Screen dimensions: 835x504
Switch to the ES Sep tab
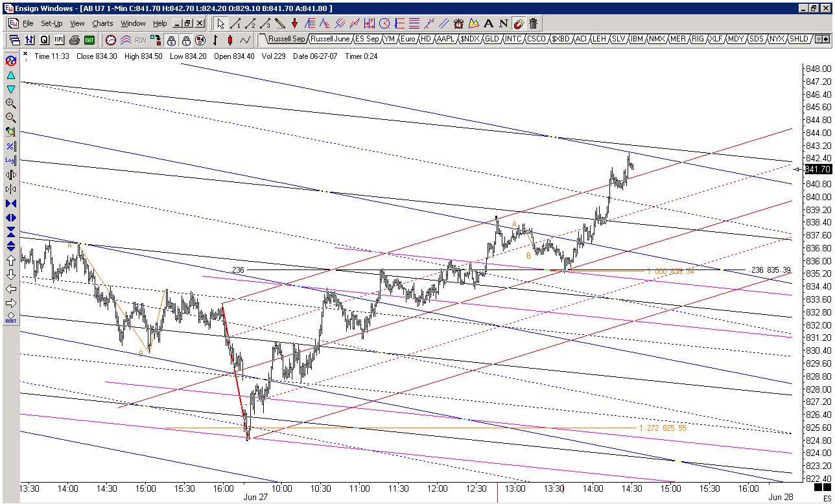(x=367, y=39)
